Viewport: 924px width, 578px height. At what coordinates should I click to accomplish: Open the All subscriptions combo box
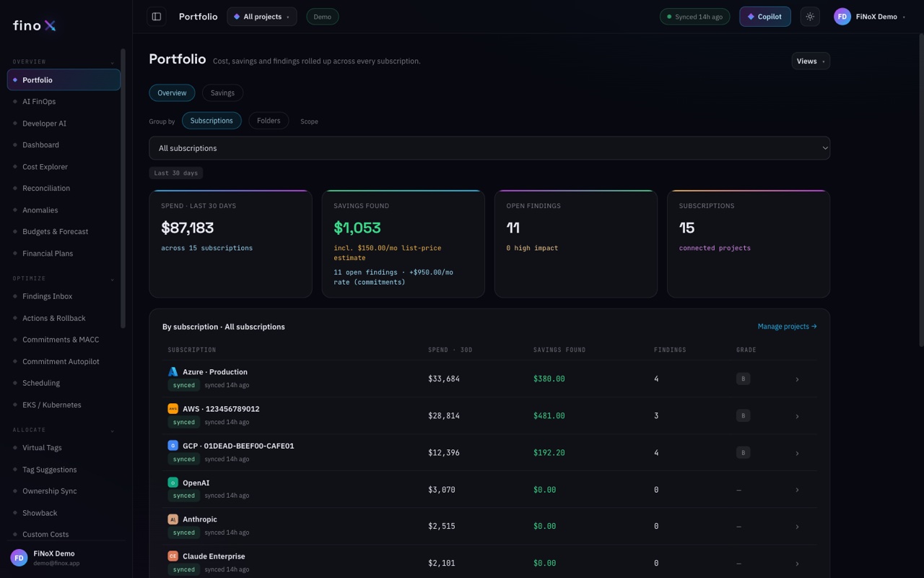click(x=489, y=148)
